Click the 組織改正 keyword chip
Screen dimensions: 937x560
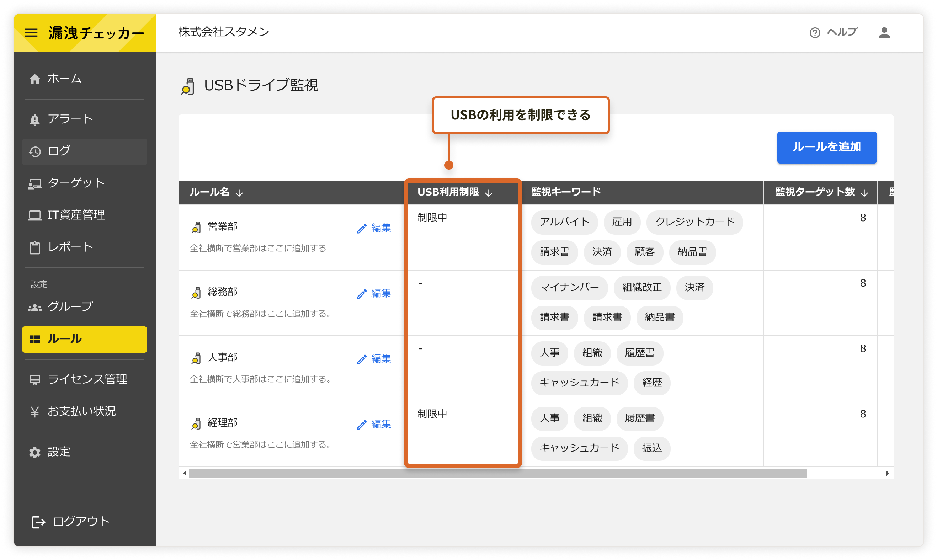pos(641,288)
